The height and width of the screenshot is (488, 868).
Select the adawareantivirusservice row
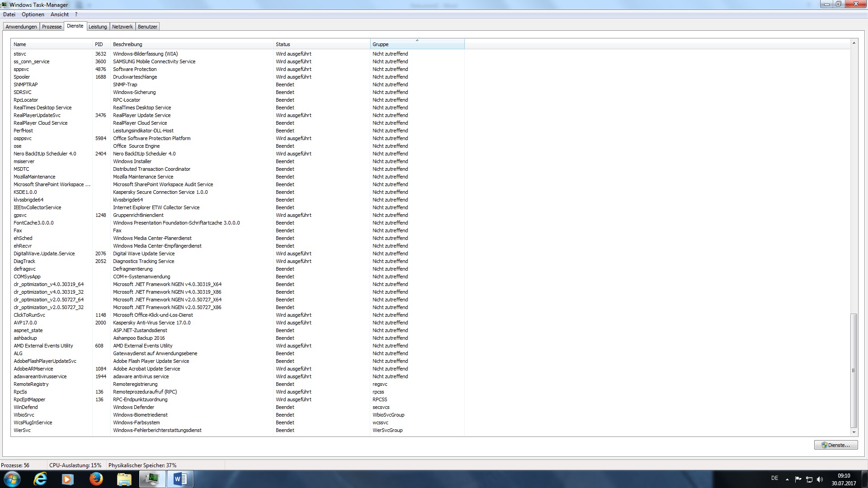[x=237, y=376]
